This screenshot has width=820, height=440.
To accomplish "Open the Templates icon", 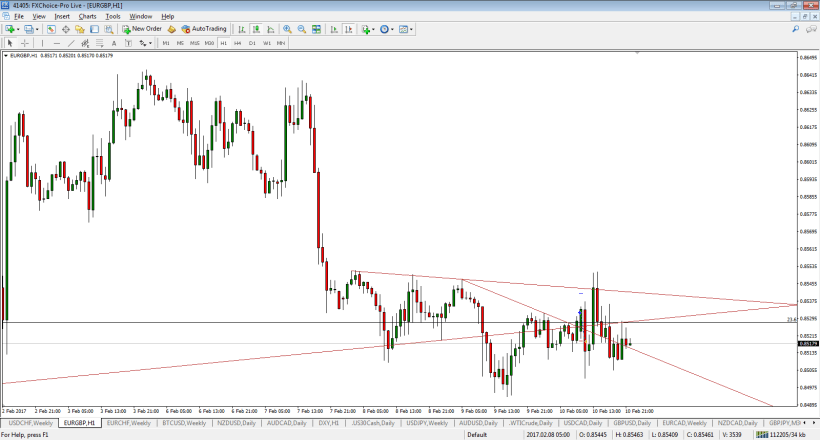I will [403, 29].
